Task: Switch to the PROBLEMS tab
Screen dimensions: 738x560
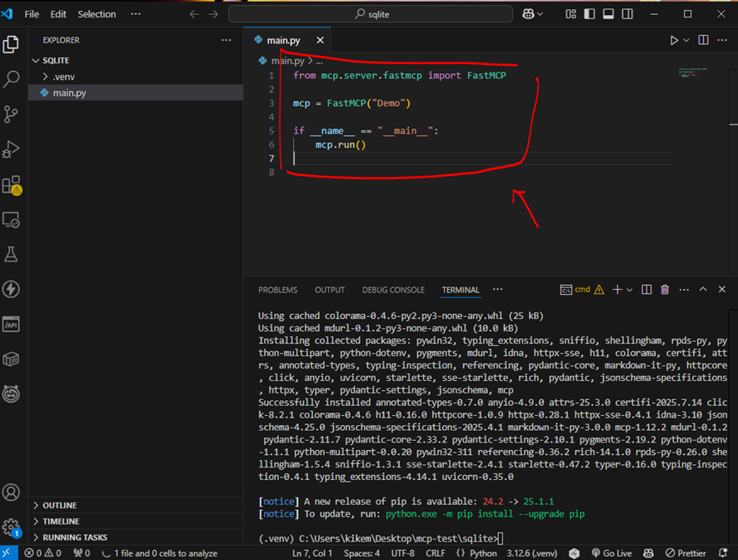Action: coord(277,290)
